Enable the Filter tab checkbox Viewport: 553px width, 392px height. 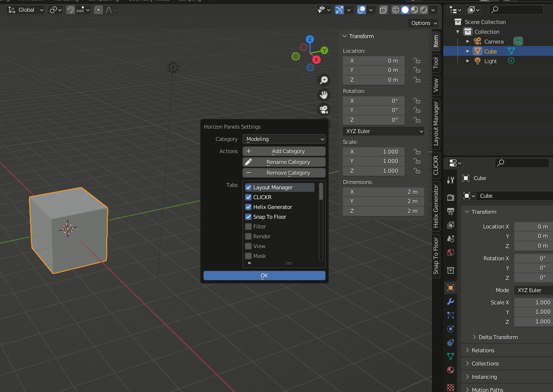(248, 227)
